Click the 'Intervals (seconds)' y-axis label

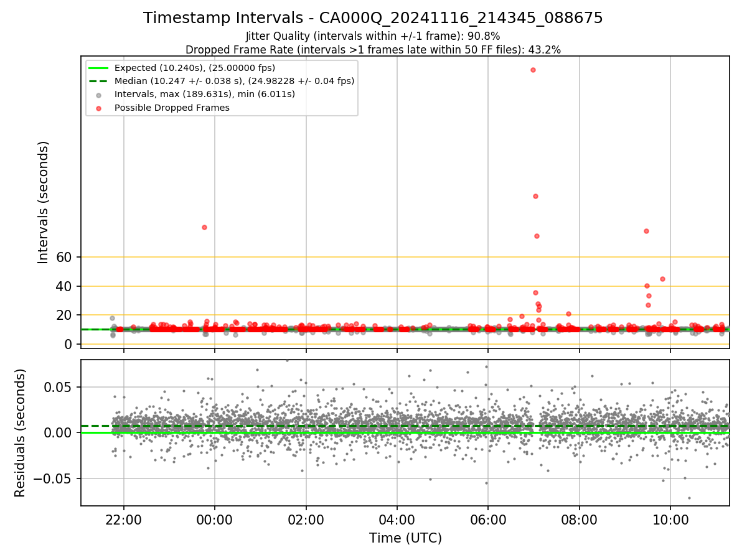[44, 202]
